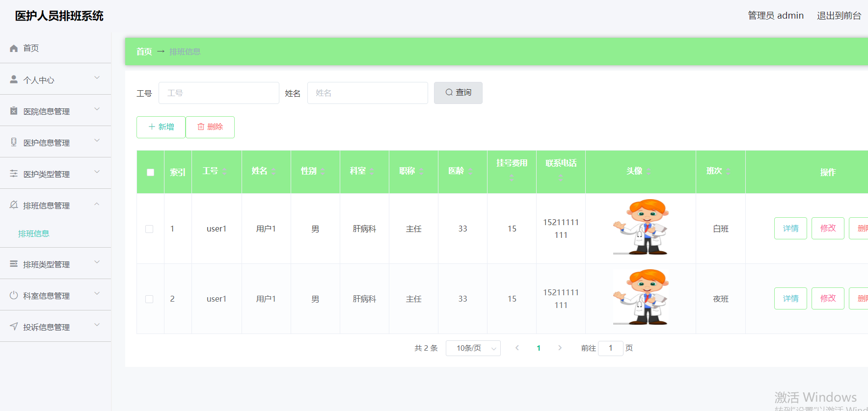Image resolution: width=868 pixels, height=411 pixels.
Task: Click the sort arrows on the 职称 column
Action: (421, 171)
